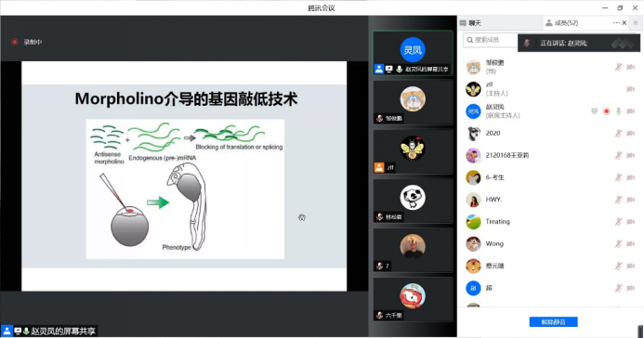Open the three-dot options in members tab

[x=616, y=23]
